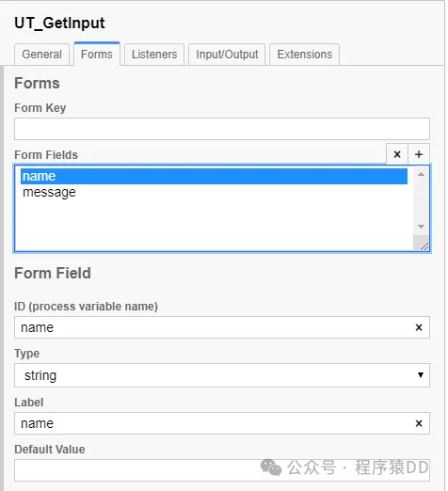Viewport: 448px width, 491px height.
Task: Grab the form fields list resize handle
Action: pos(424,246)
